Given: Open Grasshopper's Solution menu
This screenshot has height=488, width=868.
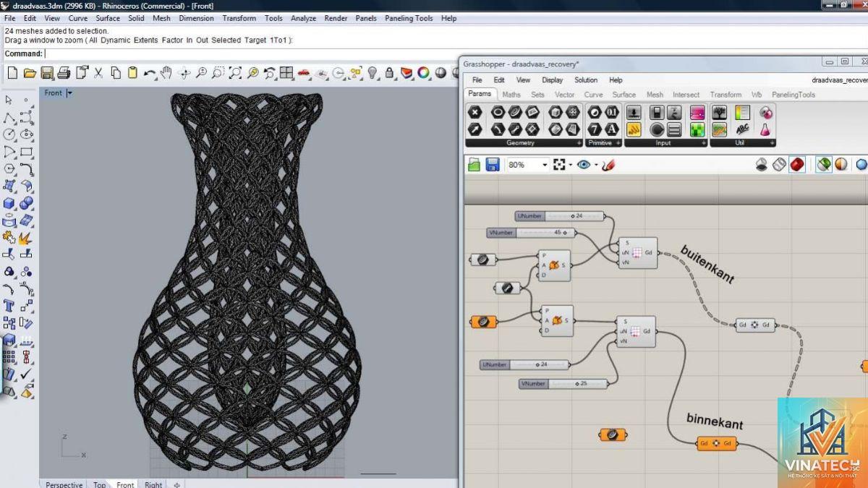Looking at the screenshot, I should click(x=586, y=80).
